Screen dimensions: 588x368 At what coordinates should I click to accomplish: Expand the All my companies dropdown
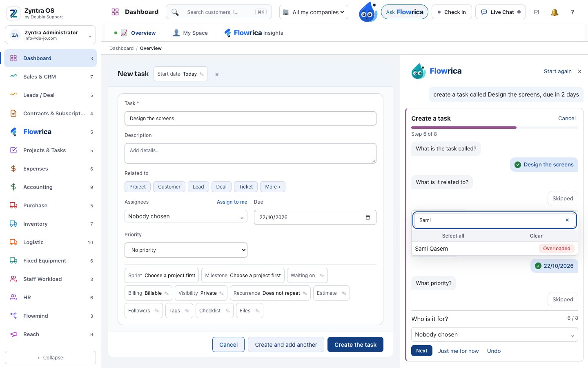pos(314,12)
